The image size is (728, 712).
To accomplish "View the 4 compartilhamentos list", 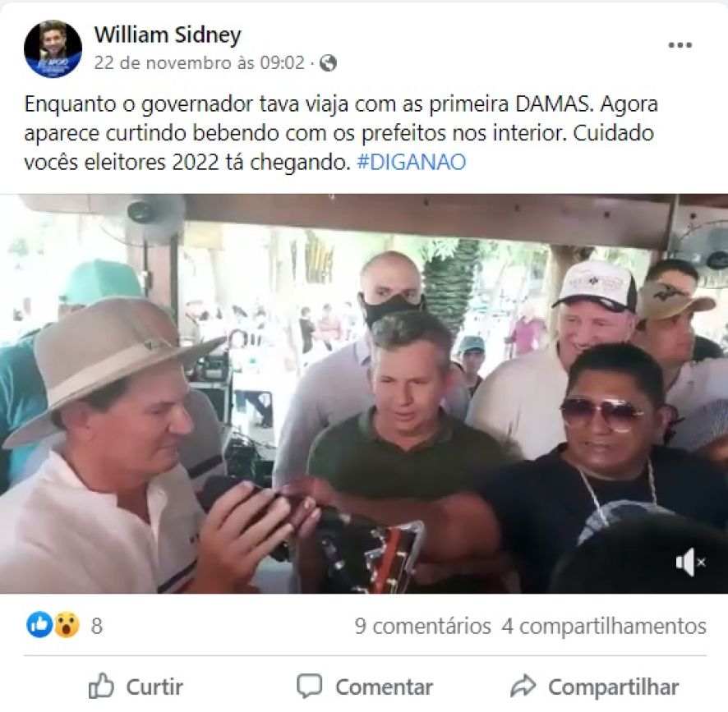I will point(604,626).
